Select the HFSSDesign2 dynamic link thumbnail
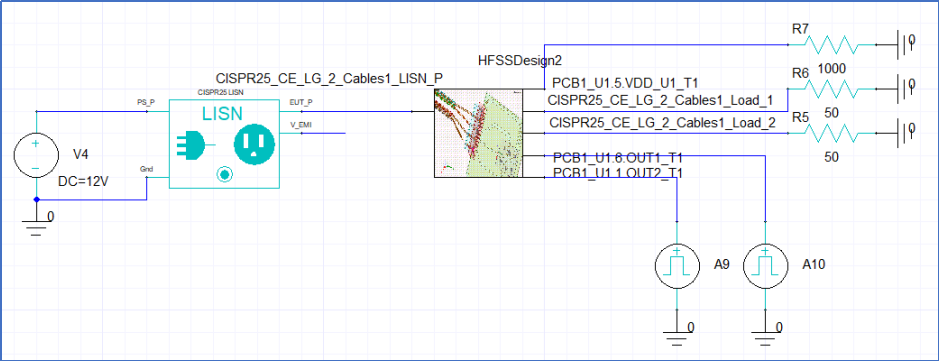Image resolution: width=939 pixels, height=361 pixels. (478, 133)
